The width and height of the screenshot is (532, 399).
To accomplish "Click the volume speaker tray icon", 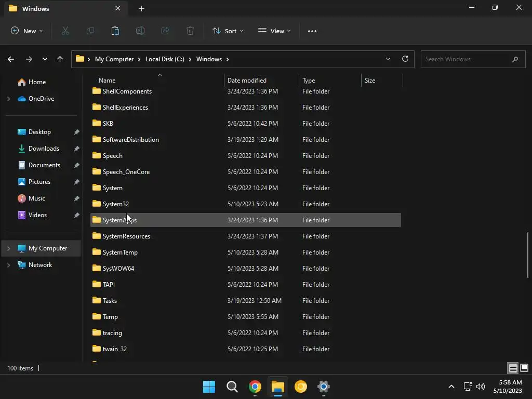I will click(481, 387).
